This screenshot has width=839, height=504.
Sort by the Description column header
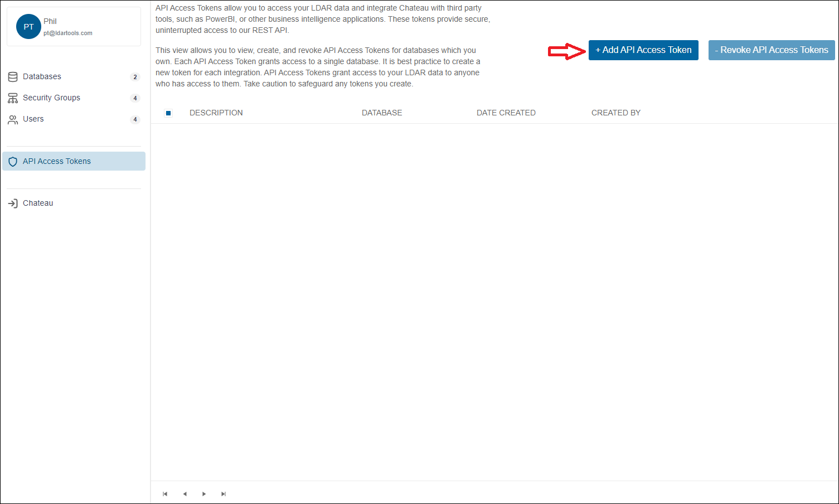click(x=216, y=113)
